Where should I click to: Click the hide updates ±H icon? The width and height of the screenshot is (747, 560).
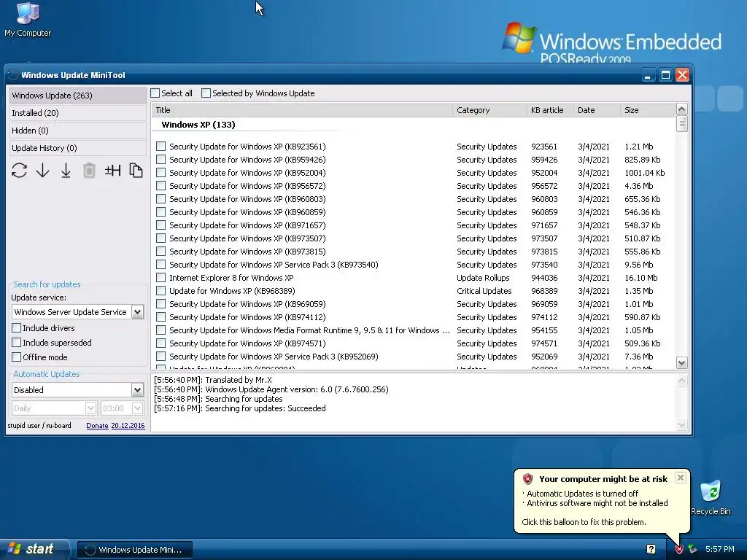113,171
